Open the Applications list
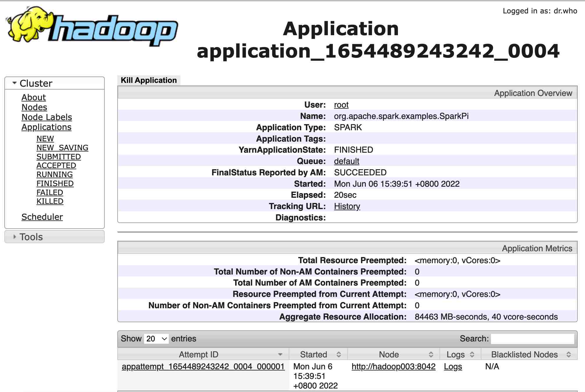This screenshot has height=392, width=585. click(x=46, y=127)
